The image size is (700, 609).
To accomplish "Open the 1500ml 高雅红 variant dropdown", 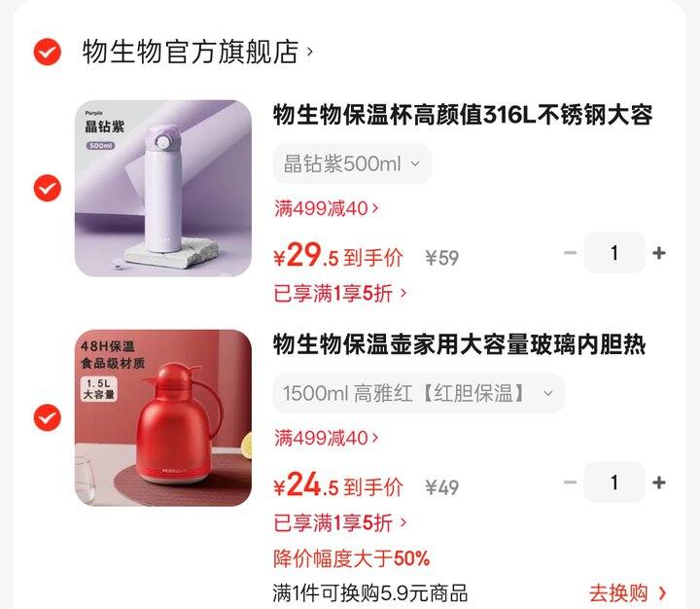I will 418,393.
